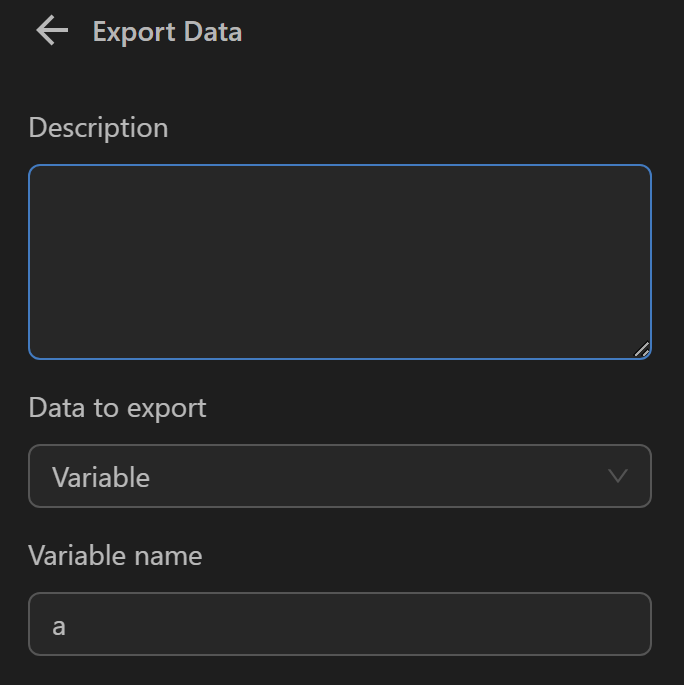Click the Variable name label
The height and width of the screenshot is (685, 684).
coord(115,556)
